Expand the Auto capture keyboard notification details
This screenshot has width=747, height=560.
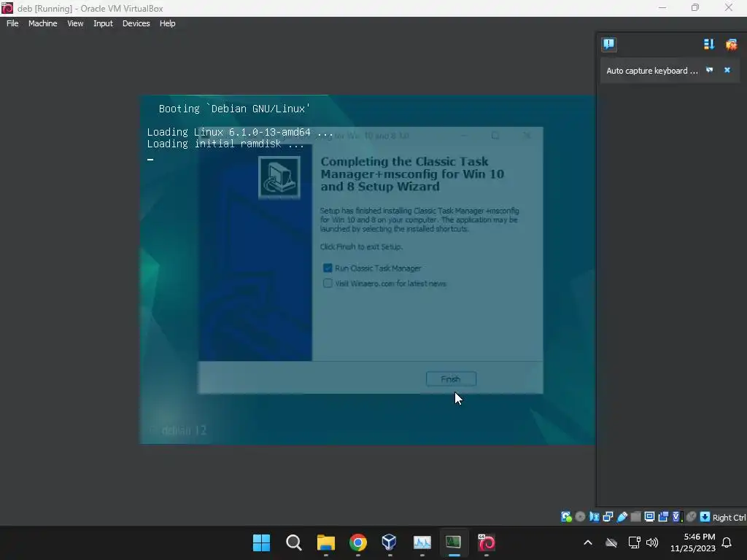point(709,70)
